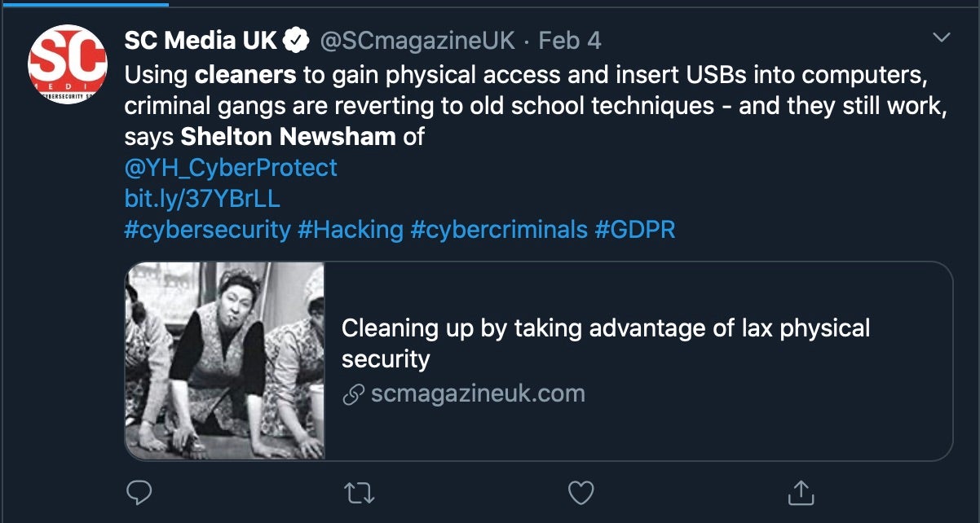This screenshot has width=980, height=523.
Task: Like the tweet with heart icon
Action: 580,491
